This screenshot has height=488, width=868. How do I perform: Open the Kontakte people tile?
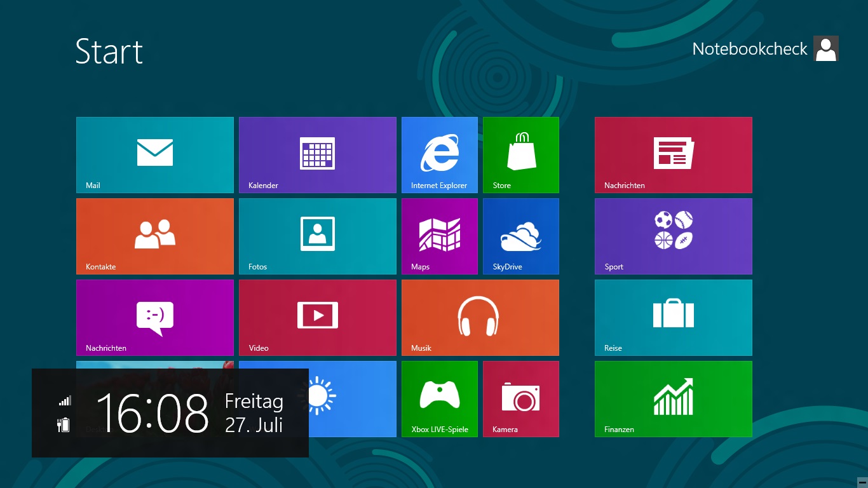[x=155, y=236]
